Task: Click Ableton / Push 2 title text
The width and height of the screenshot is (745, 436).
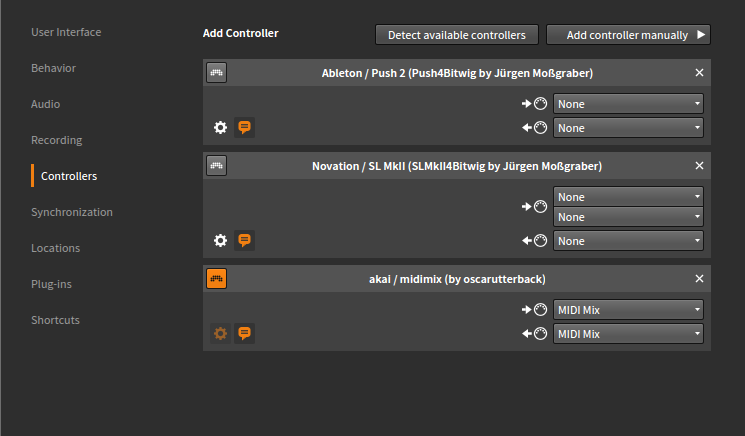Action: pos(457,73)
